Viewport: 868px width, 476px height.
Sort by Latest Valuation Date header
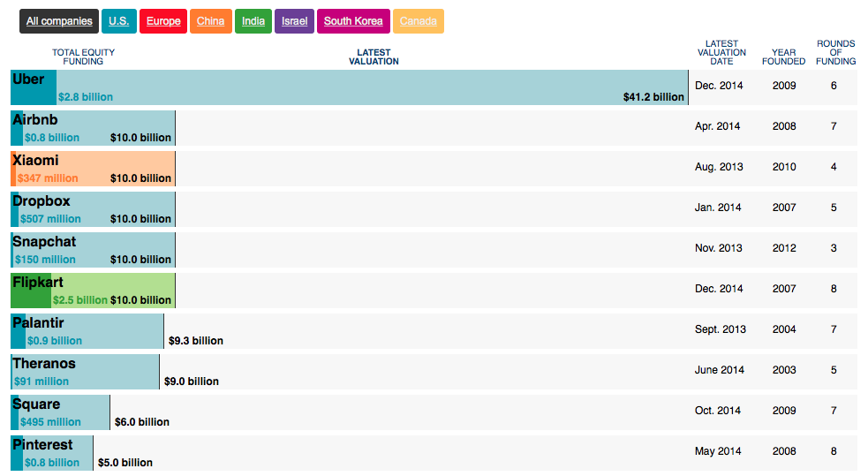coord(721,52)
